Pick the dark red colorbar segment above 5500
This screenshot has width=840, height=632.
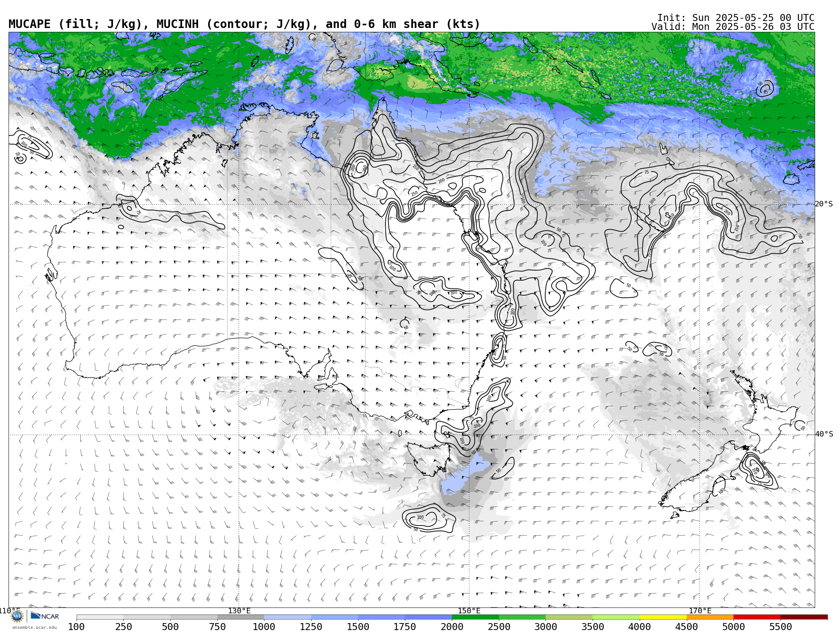click(804, 617)
